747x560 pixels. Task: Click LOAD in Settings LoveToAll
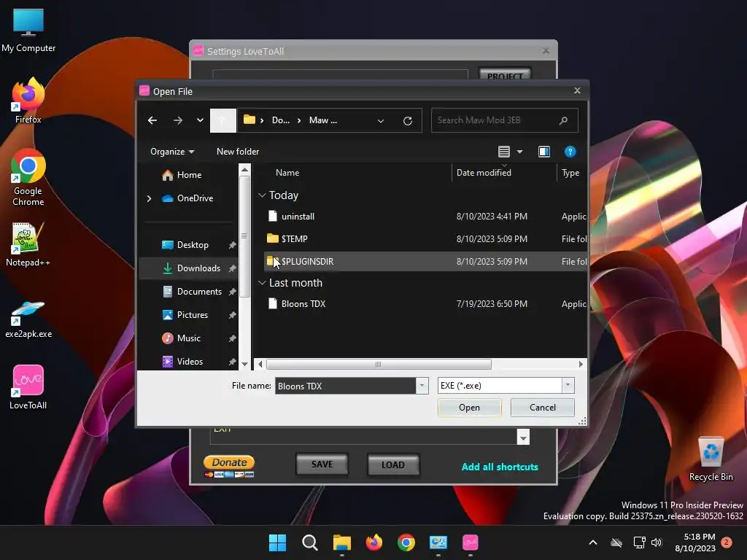tap(393, 464)
